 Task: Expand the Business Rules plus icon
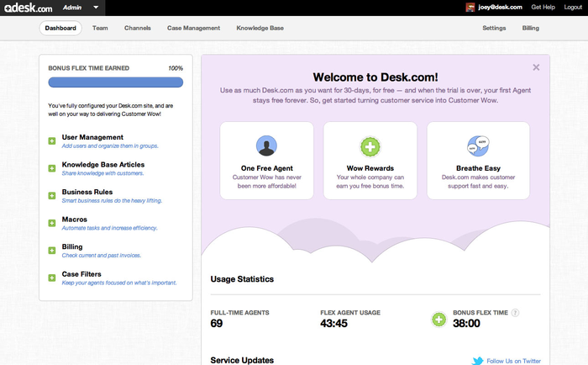click(52, 196)
